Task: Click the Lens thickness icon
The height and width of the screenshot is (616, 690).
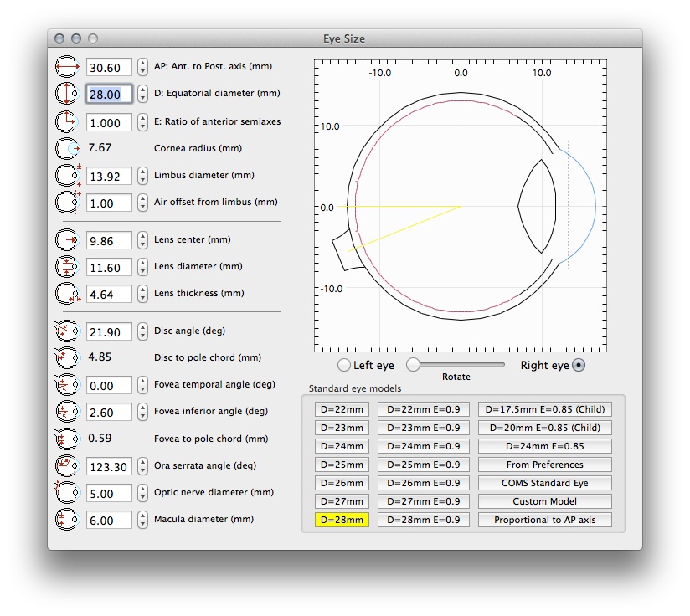Action: [x=65, y=294]
